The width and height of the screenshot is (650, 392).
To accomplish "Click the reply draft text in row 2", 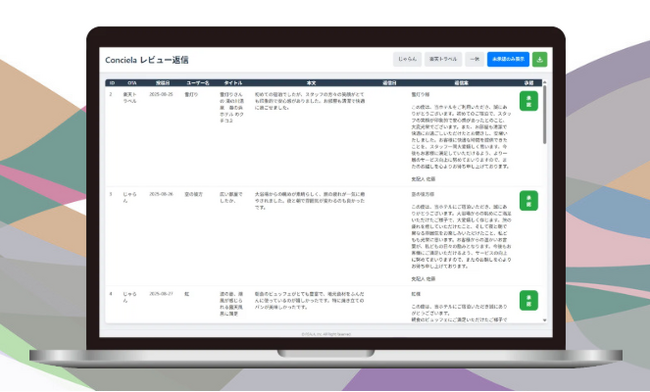I will point(461,137).
